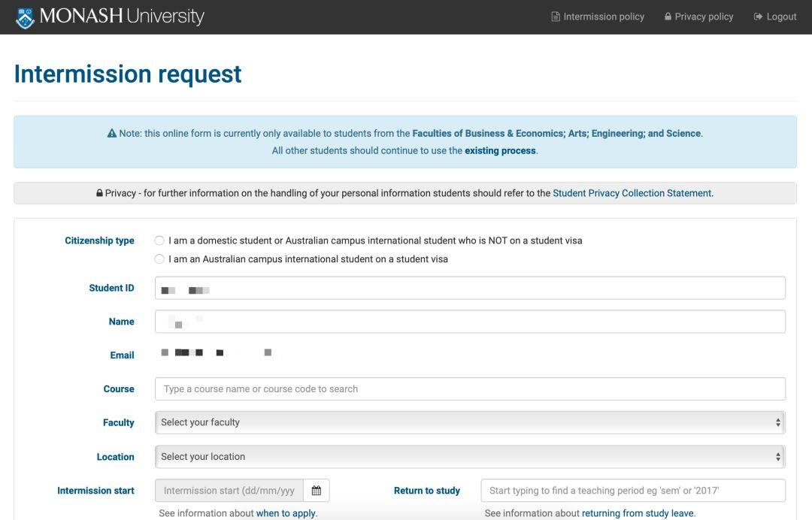Screen dimensions: 812x520
Task: Select the student visa radio option
Action: click(159, 259)
